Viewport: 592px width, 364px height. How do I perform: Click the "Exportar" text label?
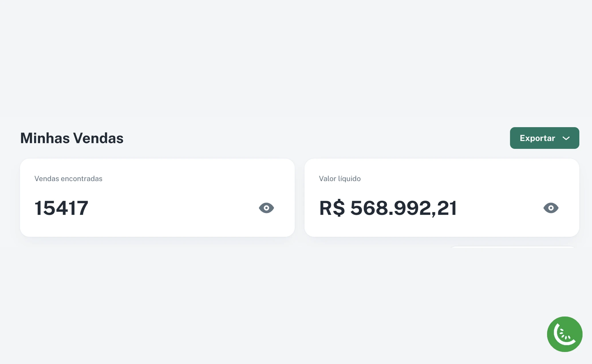pos(537,138)
